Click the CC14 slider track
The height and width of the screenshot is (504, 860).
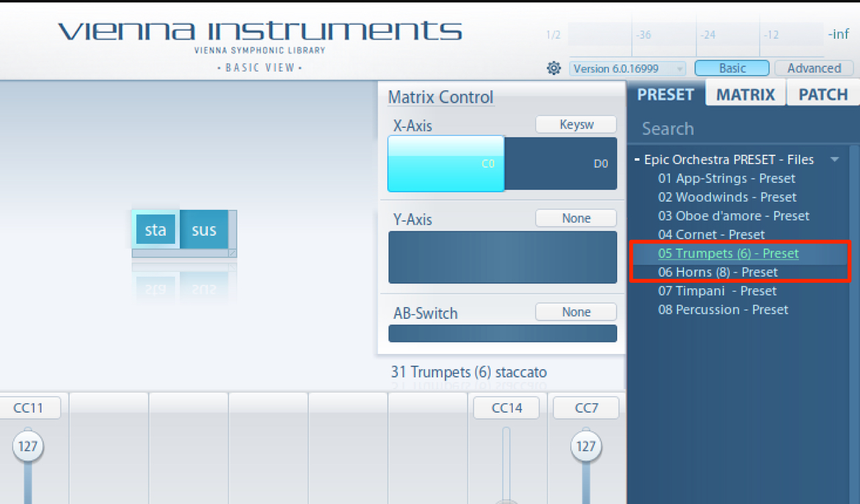(506, 464)
